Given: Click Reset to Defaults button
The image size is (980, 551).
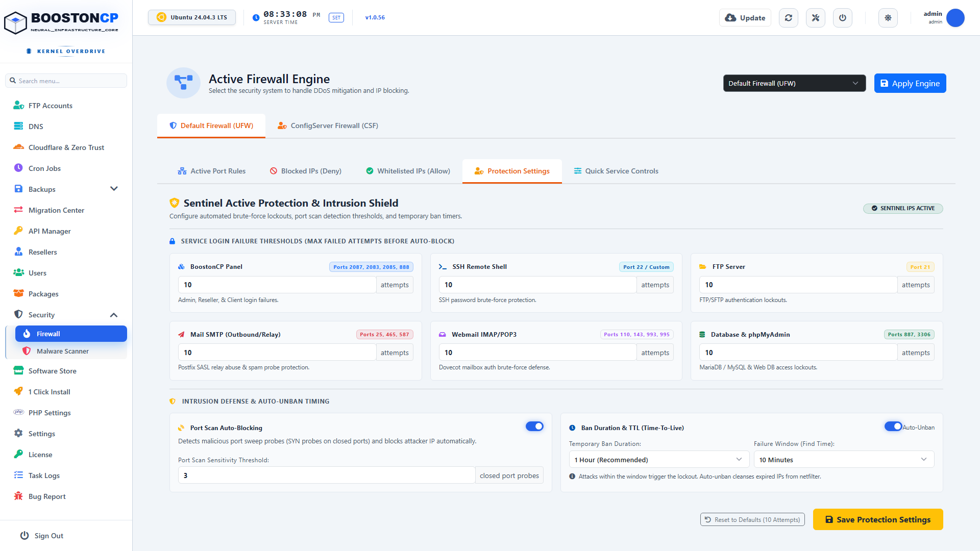Looking at the screenshot, I should point(752,519).
